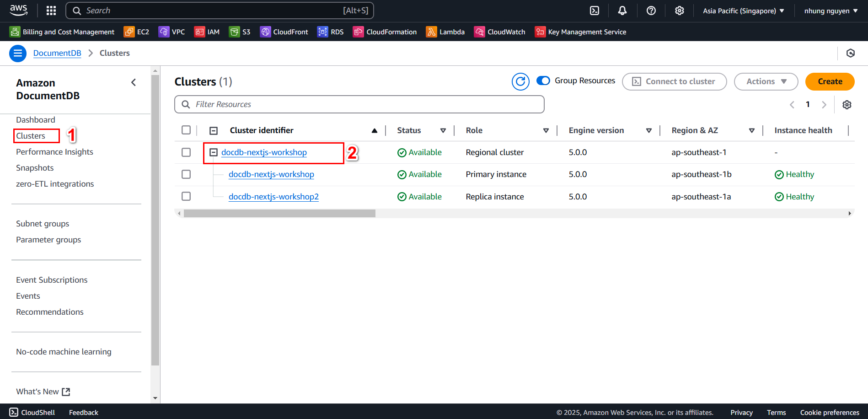Select the Regional cluster row checkbox
The height and width of the screenshot is (419, 868).
(186, 152)
